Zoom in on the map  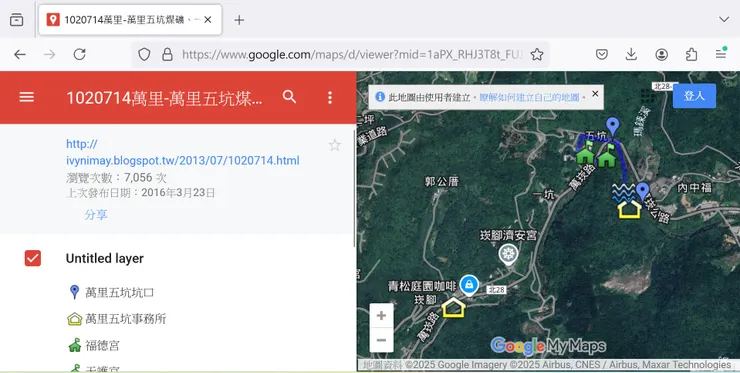coord(381,315)
